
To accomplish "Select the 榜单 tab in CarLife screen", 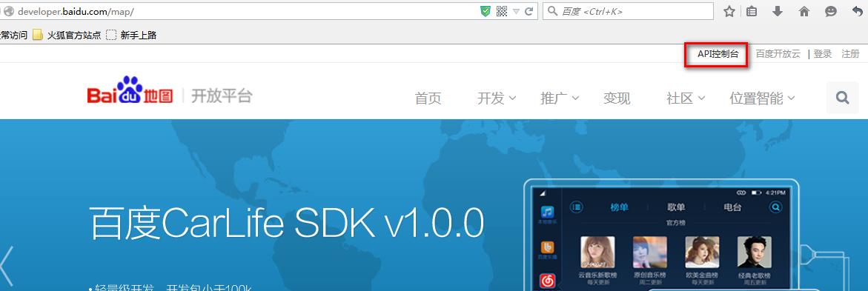I will (x=619, y=207).
